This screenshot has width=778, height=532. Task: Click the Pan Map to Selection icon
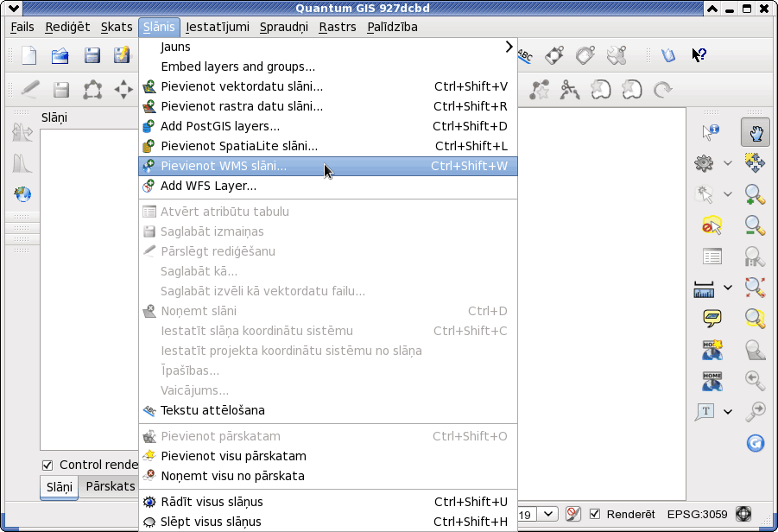(754, 162)
